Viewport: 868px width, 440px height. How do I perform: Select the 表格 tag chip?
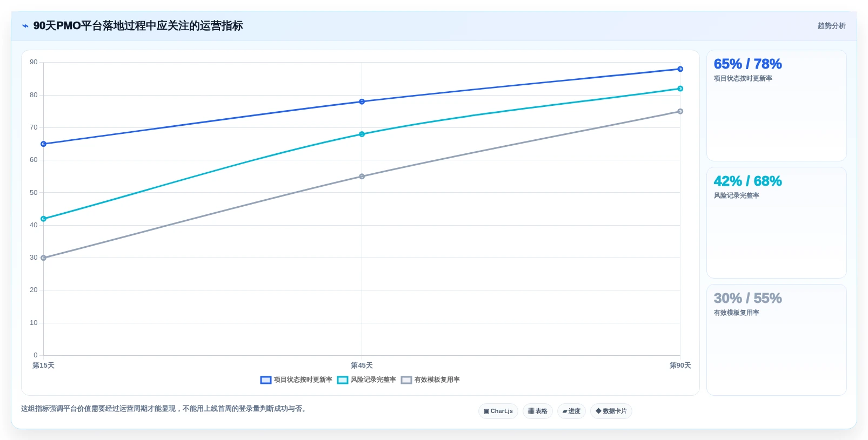(538, 411)
